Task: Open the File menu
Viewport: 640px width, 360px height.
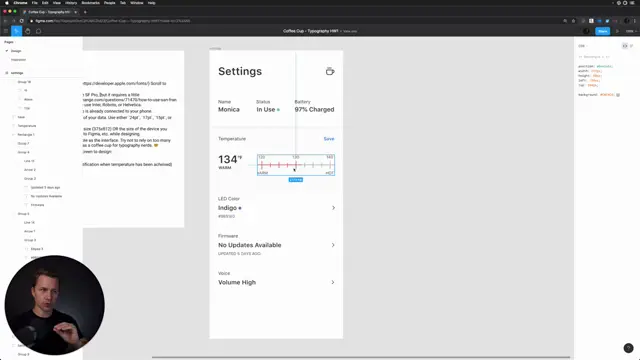Action: (x=35, y=3)
